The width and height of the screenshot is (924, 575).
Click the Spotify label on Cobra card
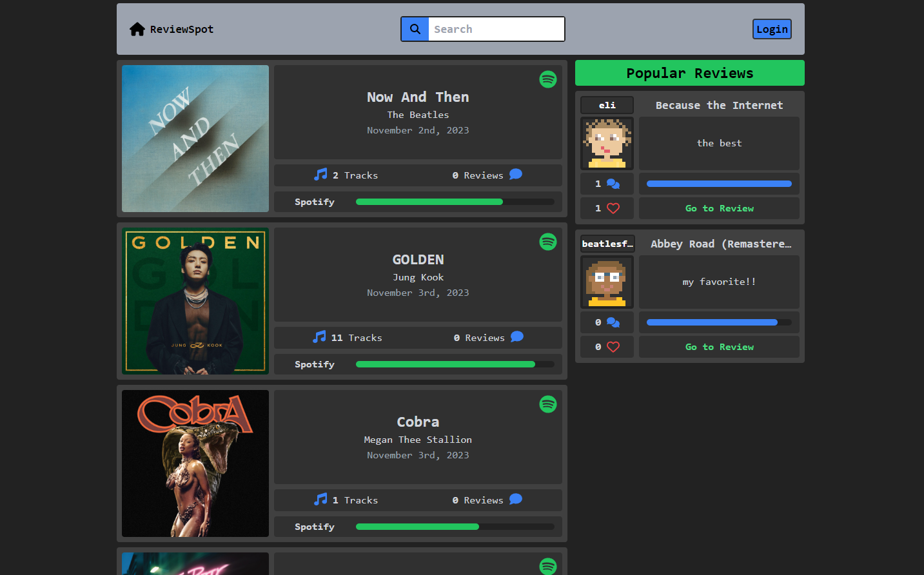[315, 527]
